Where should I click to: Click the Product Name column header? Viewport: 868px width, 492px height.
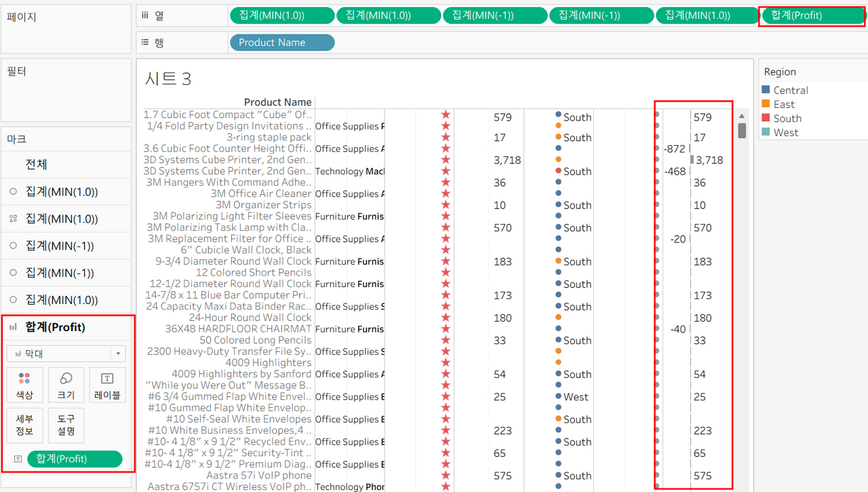pyautogui.click(x=278, y=102)
